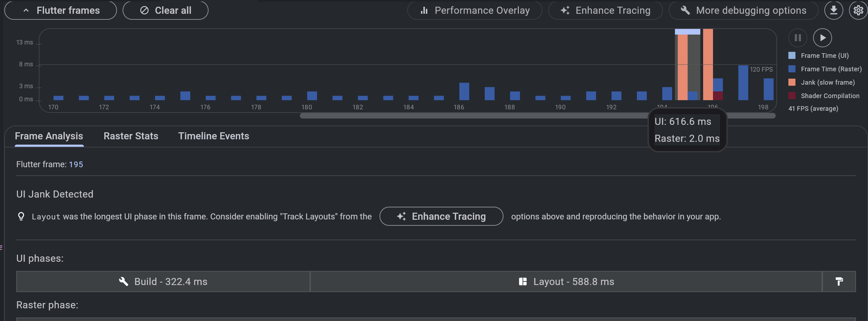Pause frame recording with the pause icon

798,38
